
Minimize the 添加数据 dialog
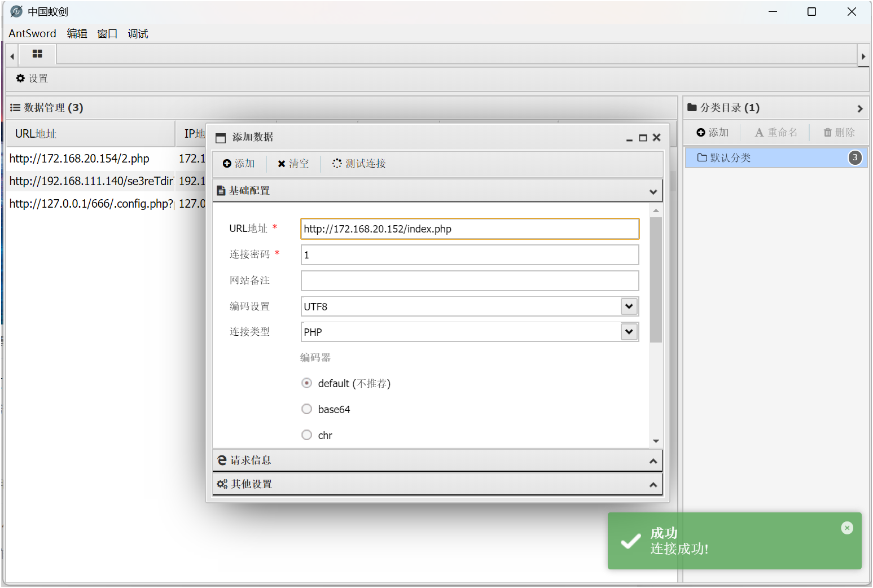pyautogui.click(x=629, y=138)
